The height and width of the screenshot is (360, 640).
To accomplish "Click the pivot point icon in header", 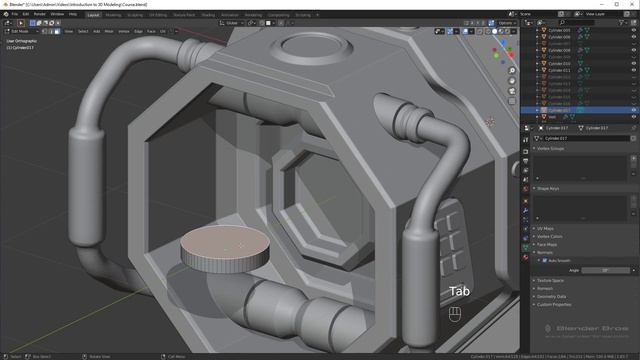I will click(251, 23).
